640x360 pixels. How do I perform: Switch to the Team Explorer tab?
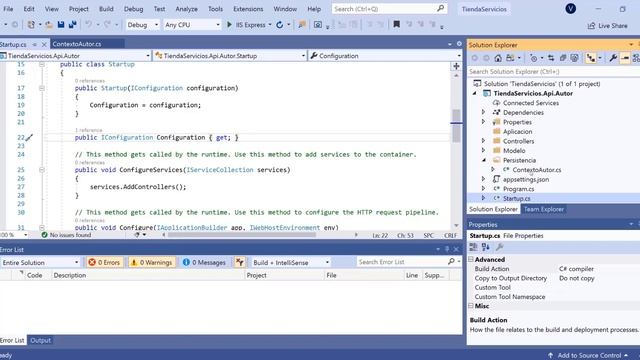pyautogui.click(x=544, y=209)
